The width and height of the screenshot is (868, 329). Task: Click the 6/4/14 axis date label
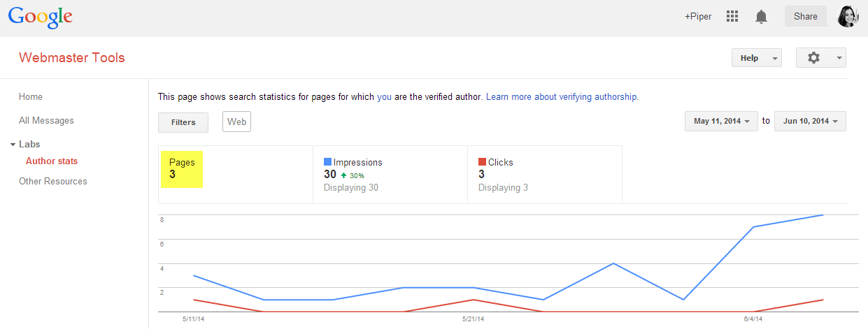pos(753,319)
